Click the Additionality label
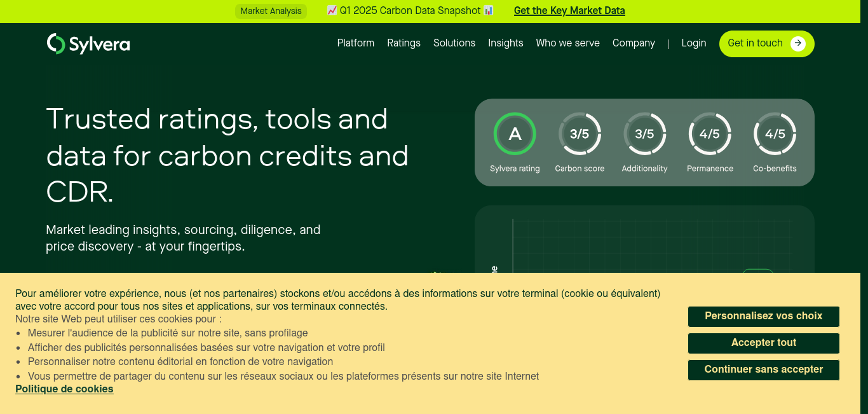The width and height of the screenshot is (868, 414). pos(644,169)
